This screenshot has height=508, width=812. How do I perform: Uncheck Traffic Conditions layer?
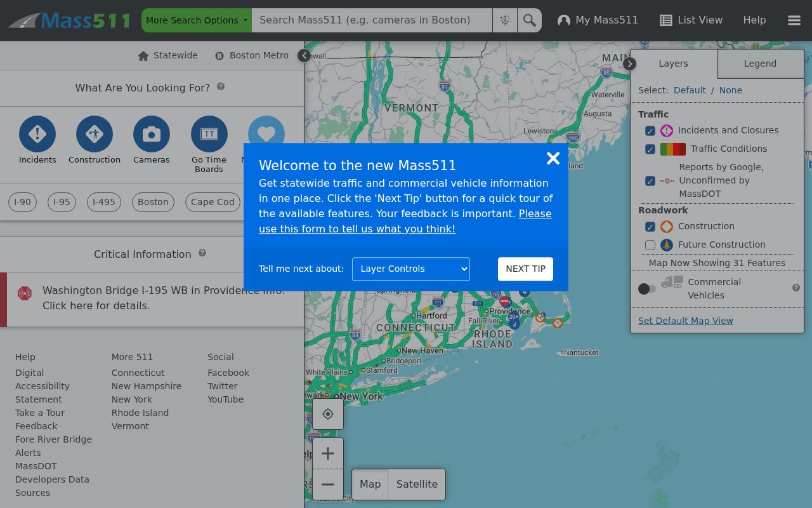(x=650, y=149)
